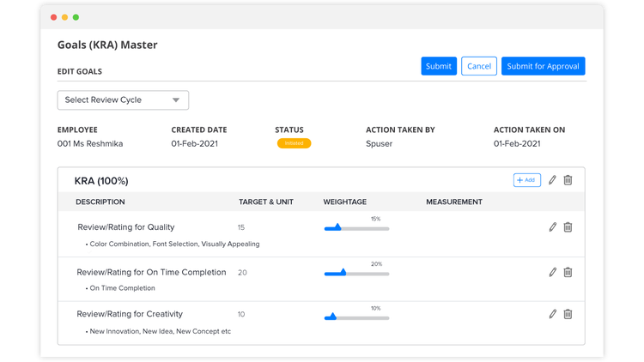Click the 'Goals (KRA) Master' page title

tap(107, 45)
